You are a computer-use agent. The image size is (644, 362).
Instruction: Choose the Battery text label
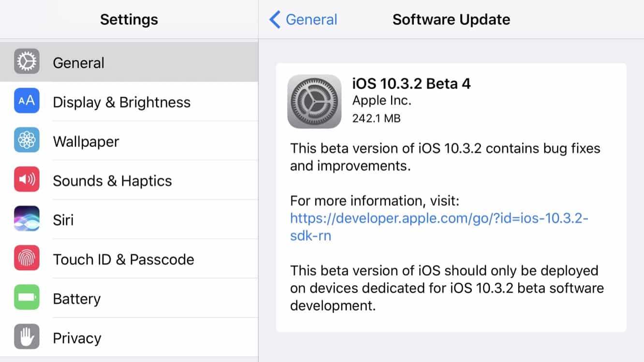tap(76, 299)
